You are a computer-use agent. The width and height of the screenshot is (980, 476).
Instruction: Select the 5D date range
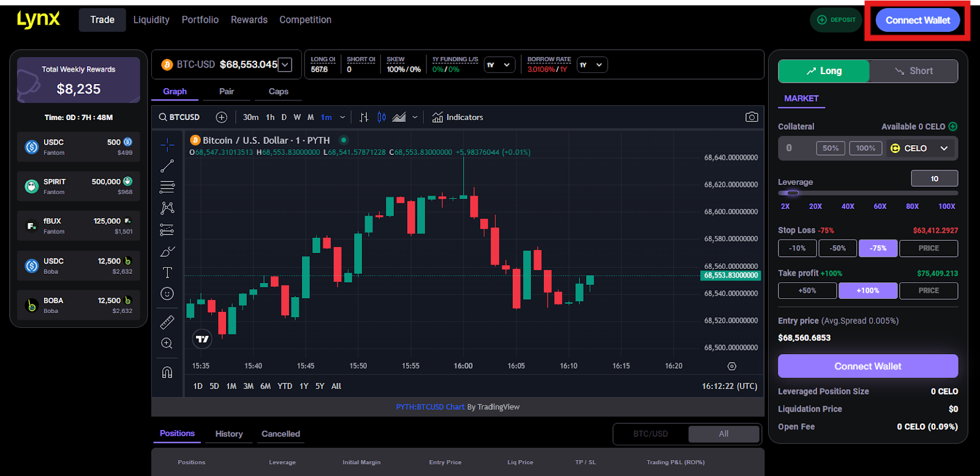coord(214,386)
